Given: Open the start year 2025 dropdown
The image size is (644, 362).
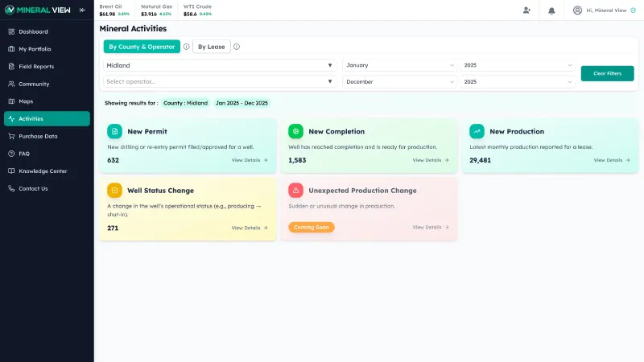Looking at the screenshot, I should 518,65.
